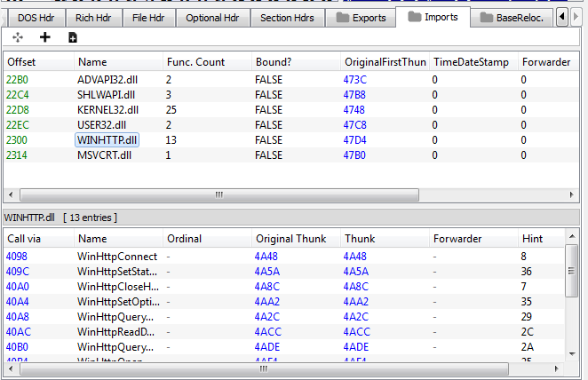The image size is (588, 380).
Task: Click the BaseReloc. tab folder icon
Action: coord(487,17)
